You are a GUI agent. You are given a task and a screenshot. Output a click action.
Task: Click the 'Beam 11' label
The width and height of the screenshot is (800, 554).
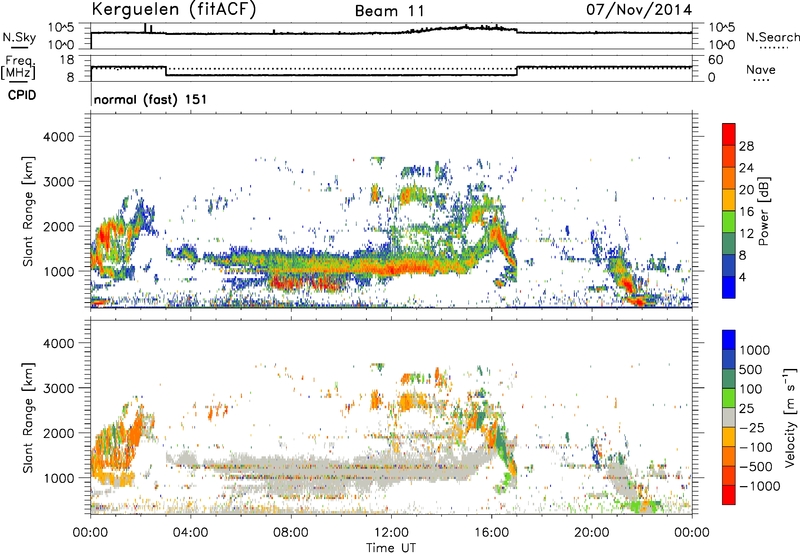(390, 11)
